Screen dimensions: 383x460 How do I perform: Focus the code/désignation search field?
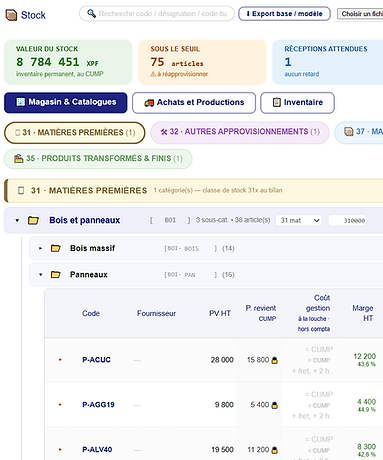[157, 14]
